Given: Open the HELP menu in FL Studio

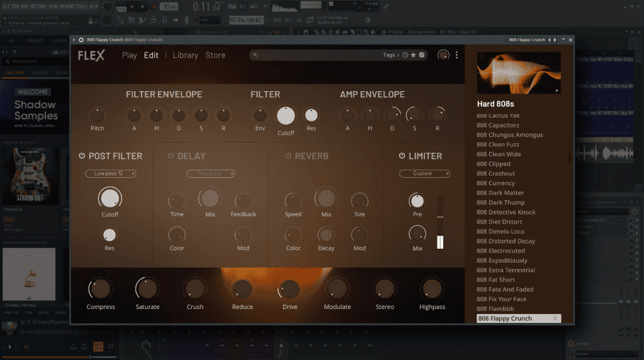Looking at the screenshot, I should (94, 6).
